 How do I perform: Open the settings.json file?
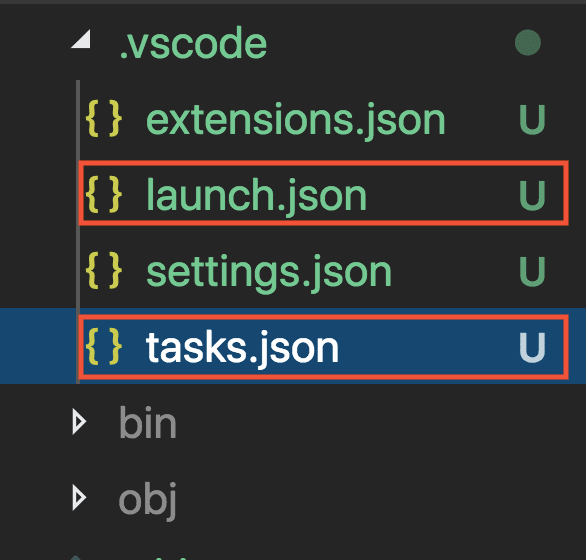[269, 272]
